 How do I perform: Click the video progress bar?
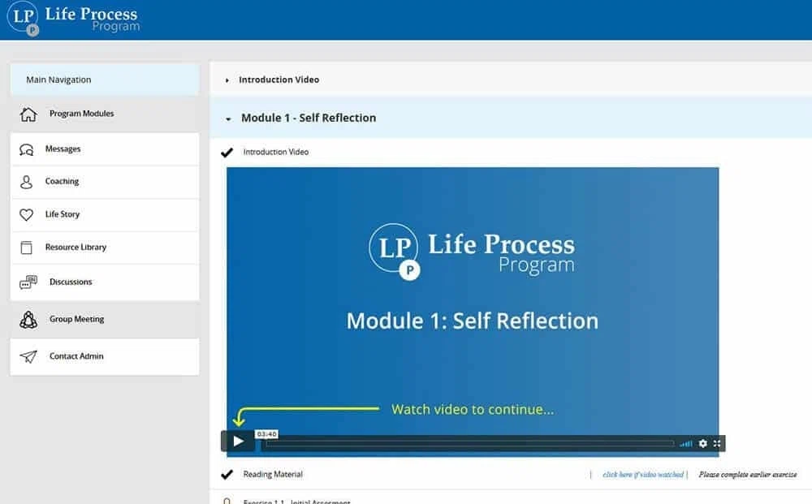click(469, 444)
